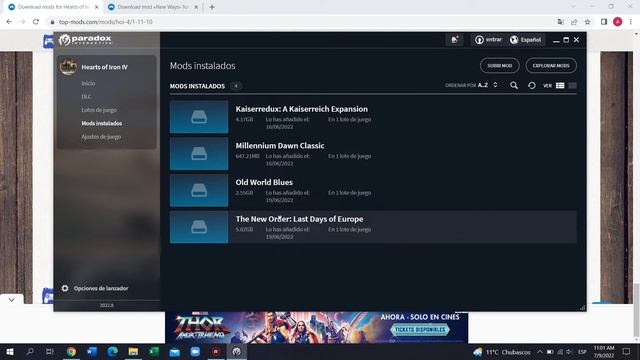The width and height of the screenshot is (640, 360).
Task: Bookmark this page with star icon
Action: pos(587,22)
